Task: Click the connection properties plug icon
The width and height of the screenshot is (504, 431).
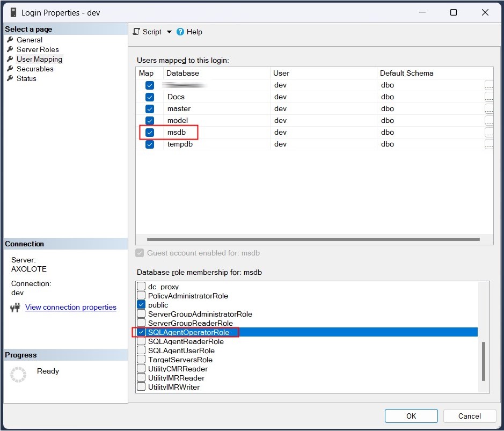Action: pyautogui.click(x=15, y=308)
